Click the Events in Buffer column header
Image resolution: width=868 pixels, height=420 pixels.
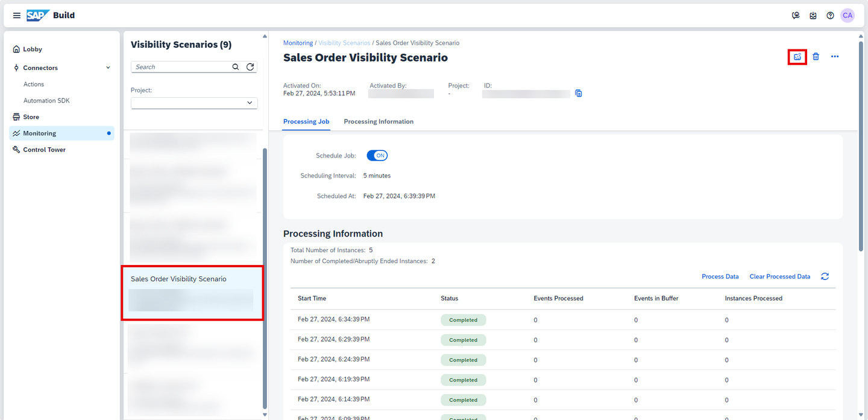tap(656, 298)
